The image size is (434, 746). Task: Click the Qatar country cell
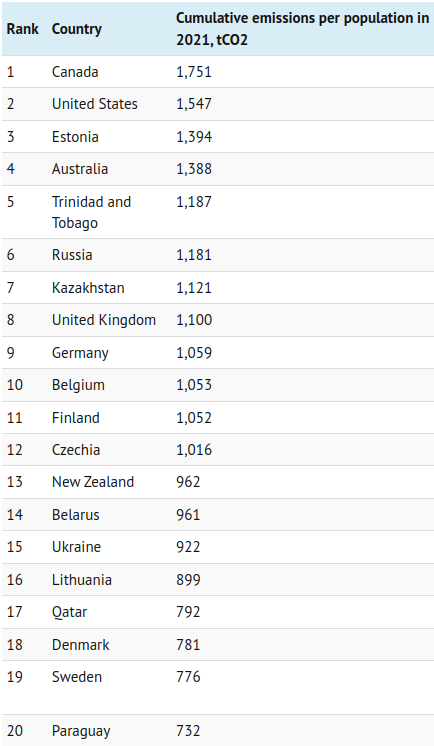[x=69, y=612]
